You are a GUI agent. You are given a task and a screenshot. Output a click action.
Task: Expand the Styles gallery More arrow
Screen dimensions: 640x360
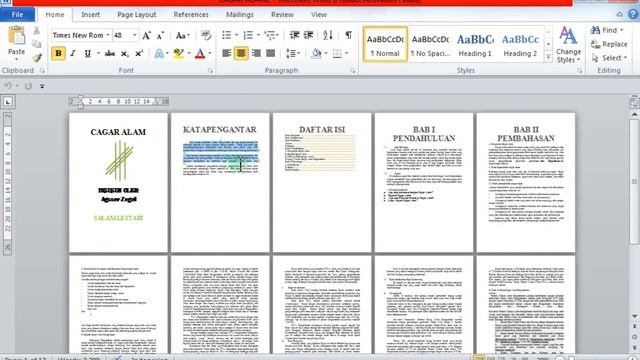coord(548,57)
